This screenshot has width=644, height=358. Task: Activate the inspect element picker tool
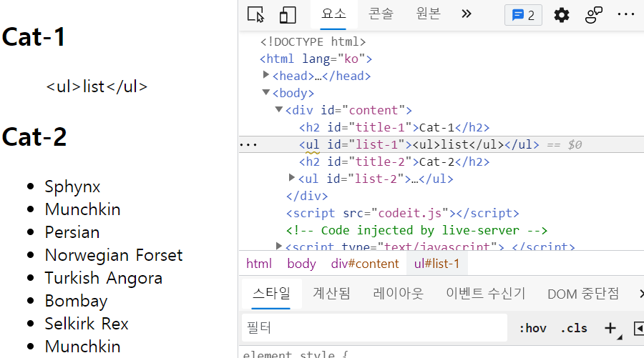(x=256, y=15)
